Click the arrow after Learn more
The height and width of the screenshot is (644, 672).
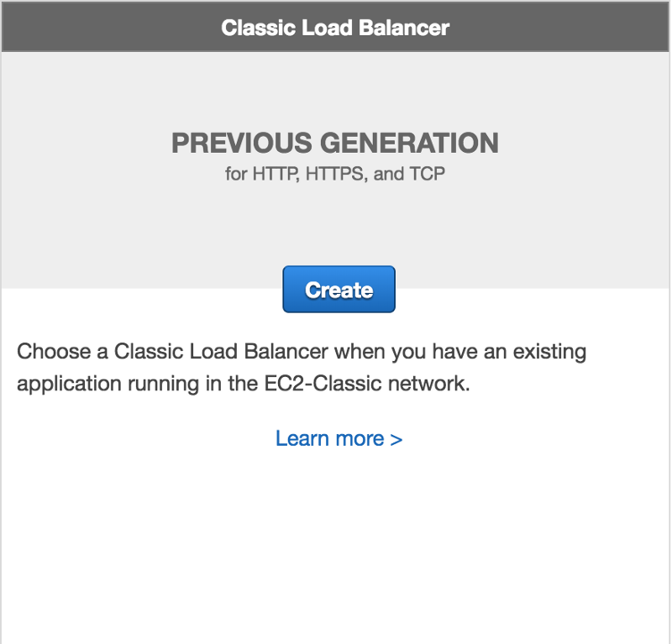(x=396, y=440)
